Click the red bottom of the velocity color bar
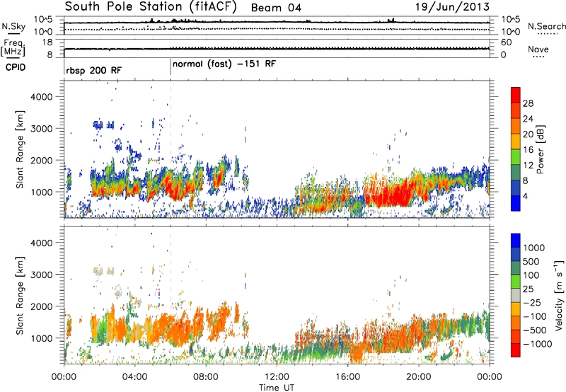The image size is (566, 392). click(x=516, y=350)
